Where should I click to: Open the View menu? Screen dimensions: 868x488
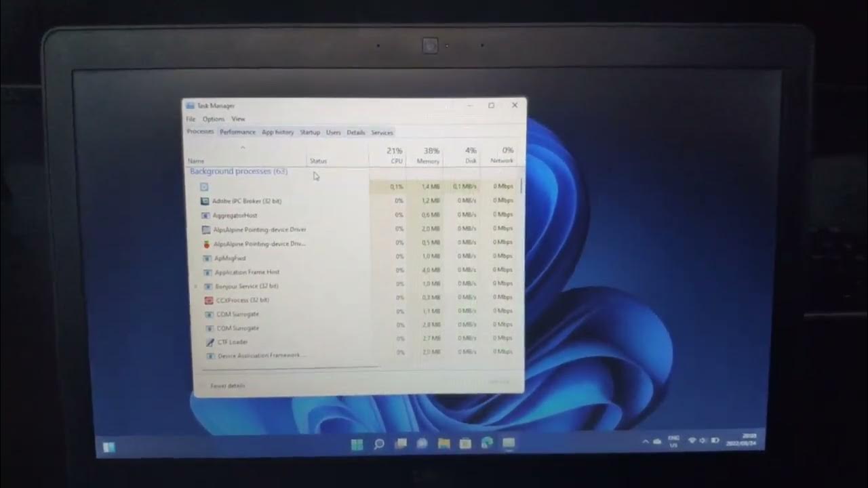coord(238,119)
